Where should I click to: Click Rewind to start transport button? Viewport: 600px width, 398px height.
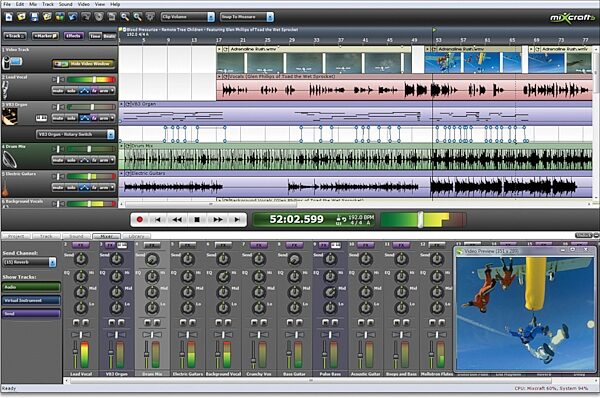(157, 219)
